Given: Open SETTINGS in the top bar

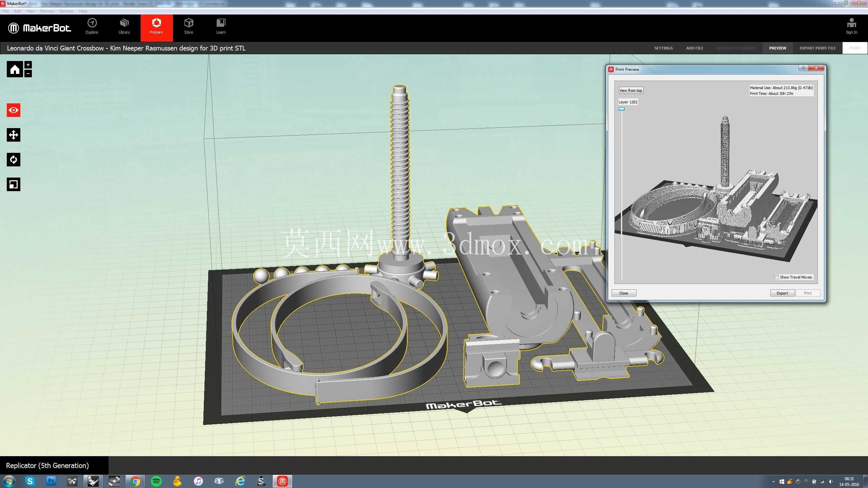Looking at the screenshot, I should coord(663,48).
